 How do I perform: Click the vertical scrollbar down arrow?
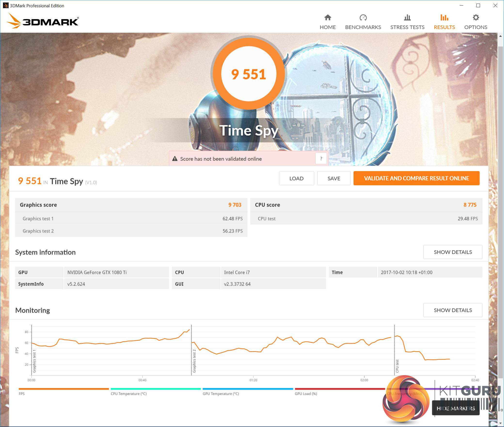click(500, 423)
